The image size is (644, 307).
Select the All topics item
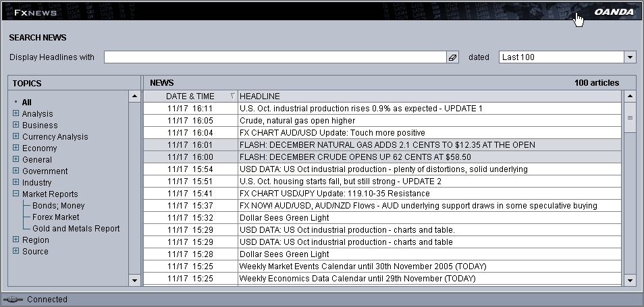point(26,103)
